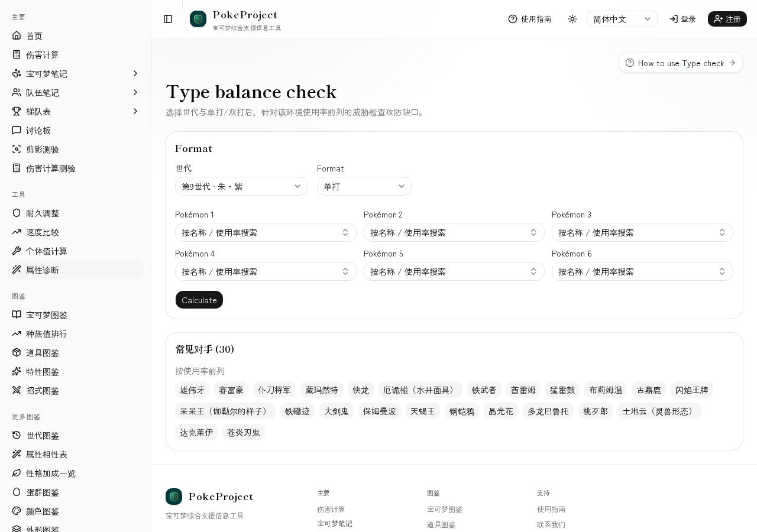
Task: Toggle light/dark theme sun icon
Action: point(572,19)
